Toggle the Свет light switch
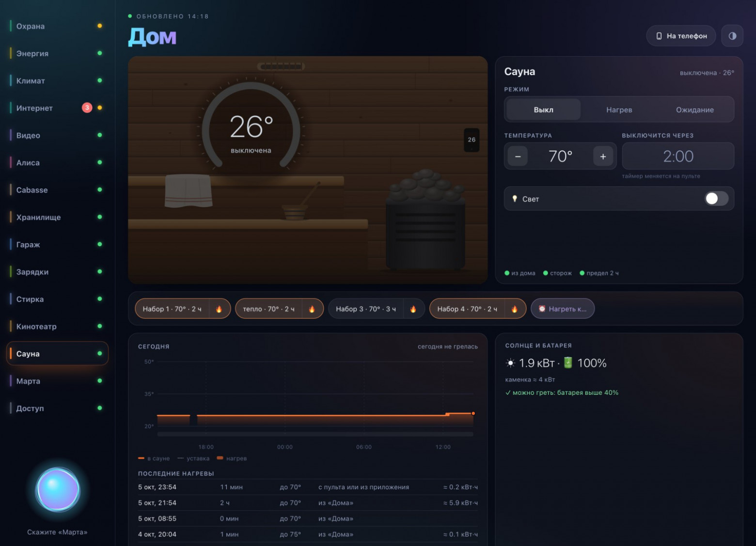 pyautogui.click(x=716, y=199)
